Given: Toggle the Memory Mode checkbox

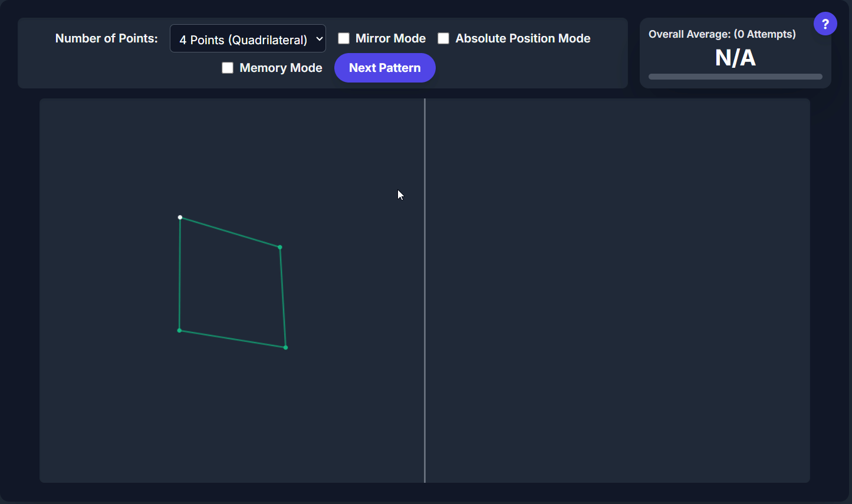Looking at the screenshot, I should coord(228,68).
